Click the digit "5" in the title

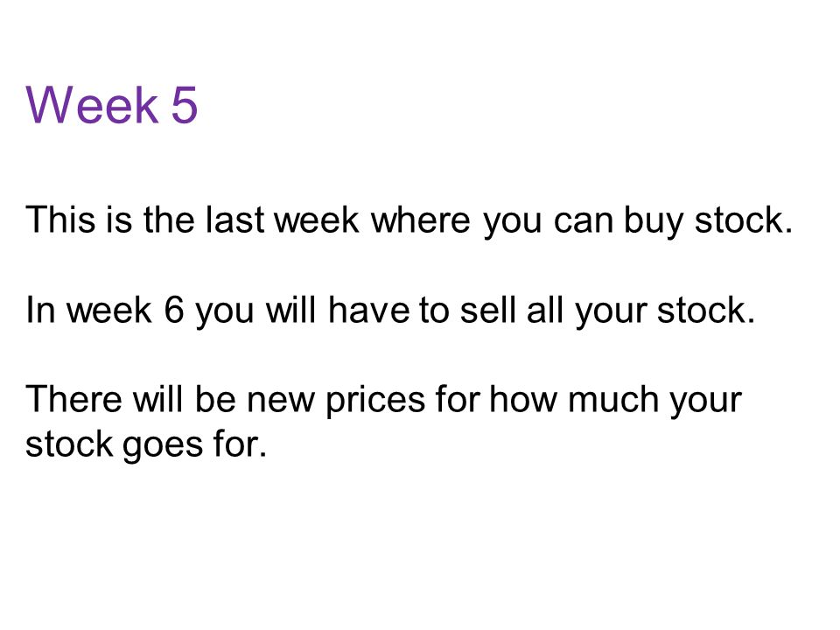(x=185, y=105)
